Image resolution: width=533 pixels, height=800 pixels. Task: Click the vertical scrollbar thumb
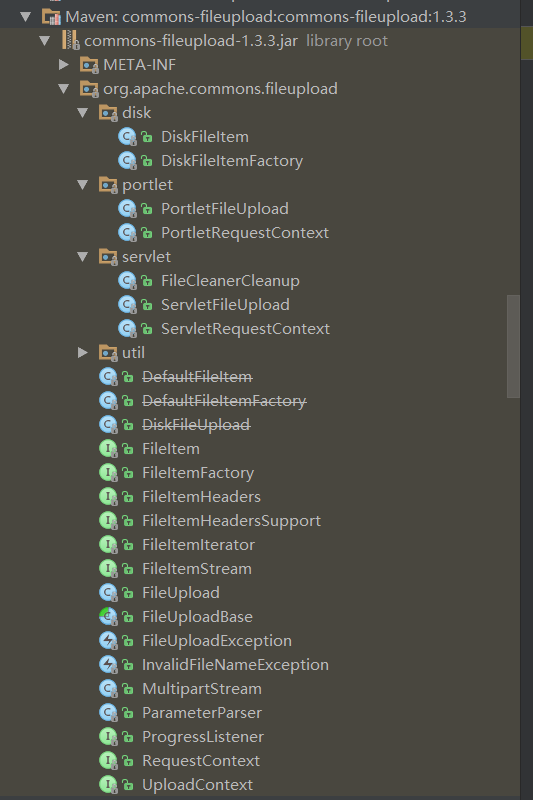coord(514,346)
